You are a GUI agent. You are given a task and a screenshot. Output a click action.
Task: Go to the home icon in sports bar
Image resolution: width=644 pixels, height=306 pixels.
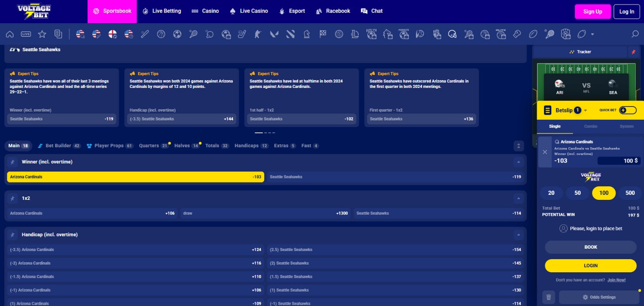pos(10,34)
